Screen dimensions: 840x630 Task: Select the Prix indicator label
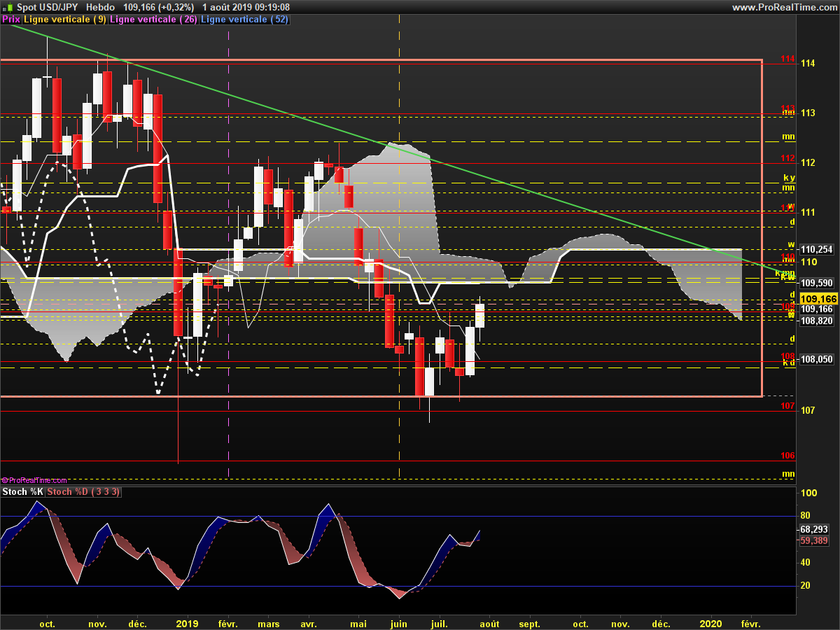10,20
